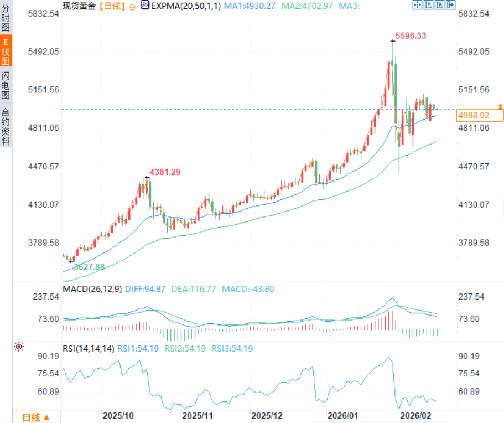504x423 pixels.
Task: Click the play-forward chart navigation icon
Action: tap(440, 5)
